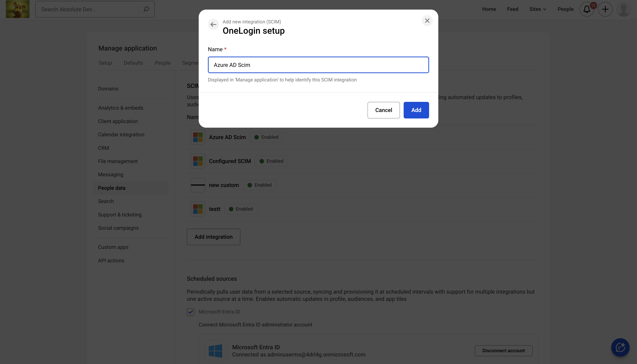Open the notifications bell
637x364 pixels.
coord(587,9)
